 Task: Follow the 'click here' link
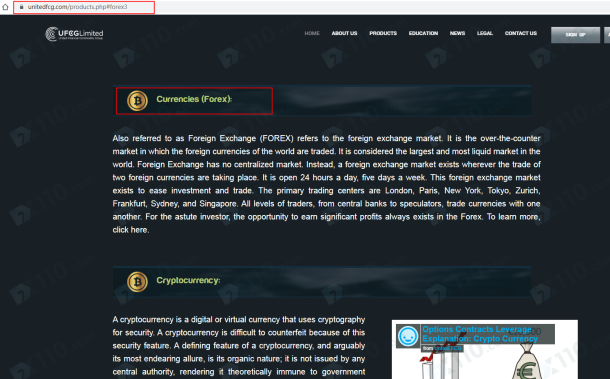coord(131,230)
